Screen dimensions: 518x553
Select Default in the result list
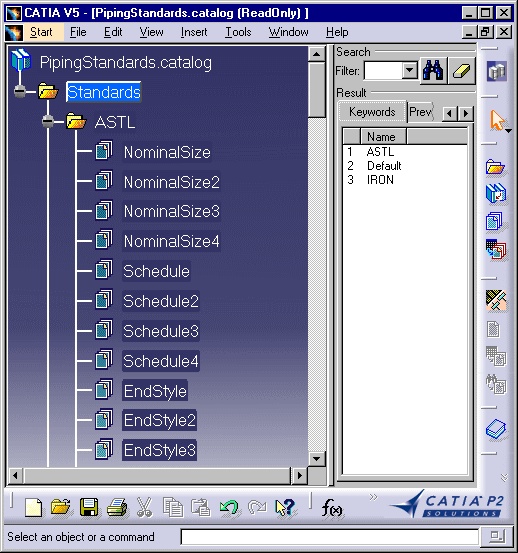pyautogui.click(x=384, y=166)
